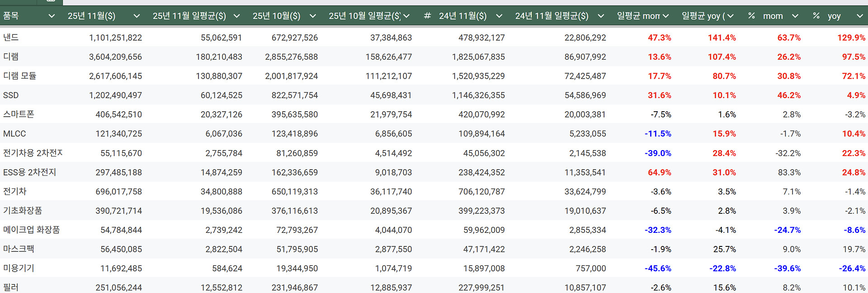Click cell value 20,895,367
Screen dimensions: 868x293
pyautogui.click(x=391, y=211)
